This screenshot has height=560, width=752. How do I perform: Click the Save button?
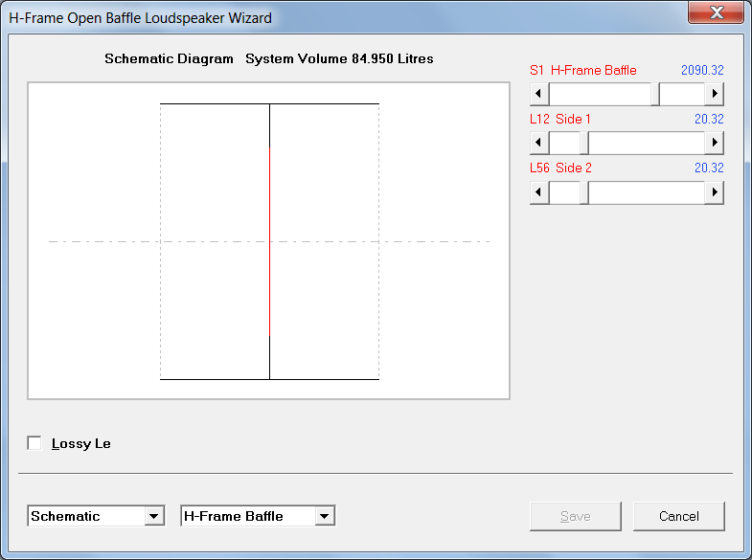[x=576, y=516]
